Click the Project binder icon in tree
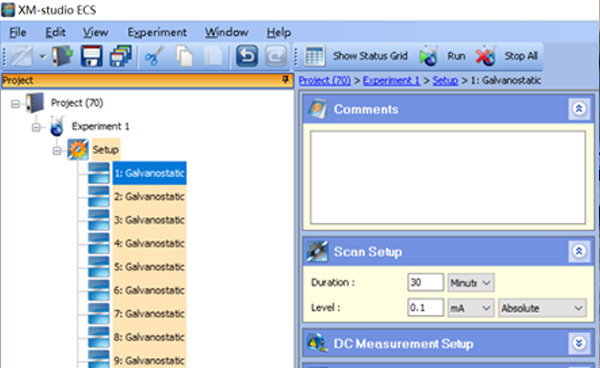600x368 pixels. coord(35,103)
